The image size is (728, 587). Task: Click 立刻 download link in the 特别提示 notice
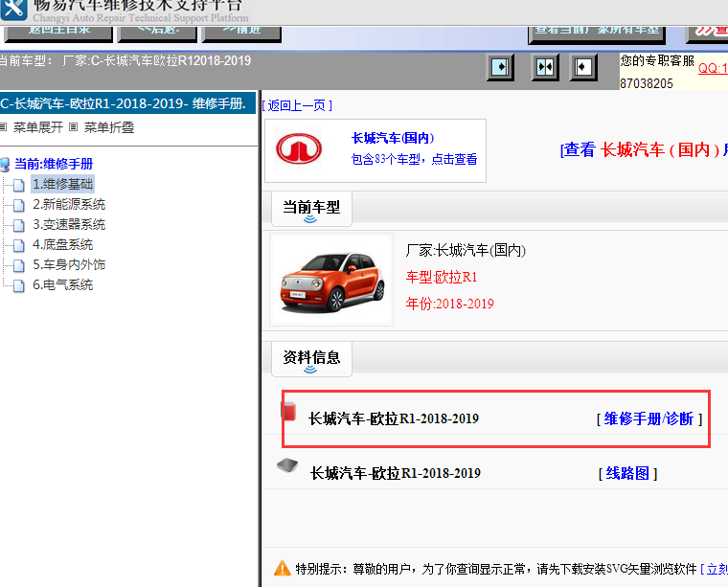pos(714,569)
